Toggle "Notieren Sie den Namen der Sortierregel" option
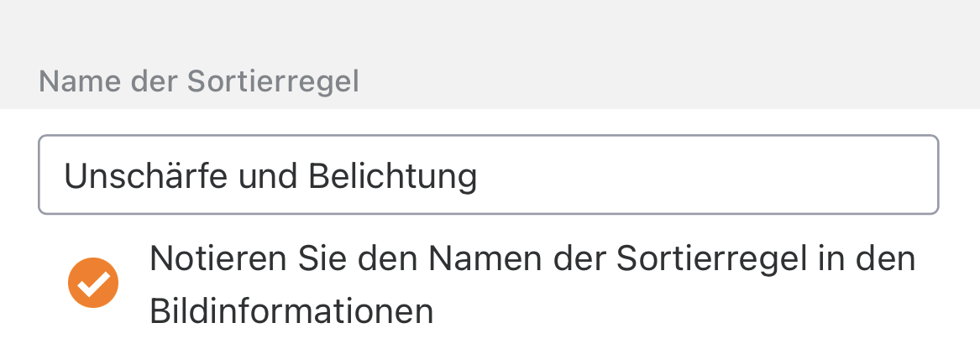The width and height of the screenshot is (980, 349). [x=93, y=284]
